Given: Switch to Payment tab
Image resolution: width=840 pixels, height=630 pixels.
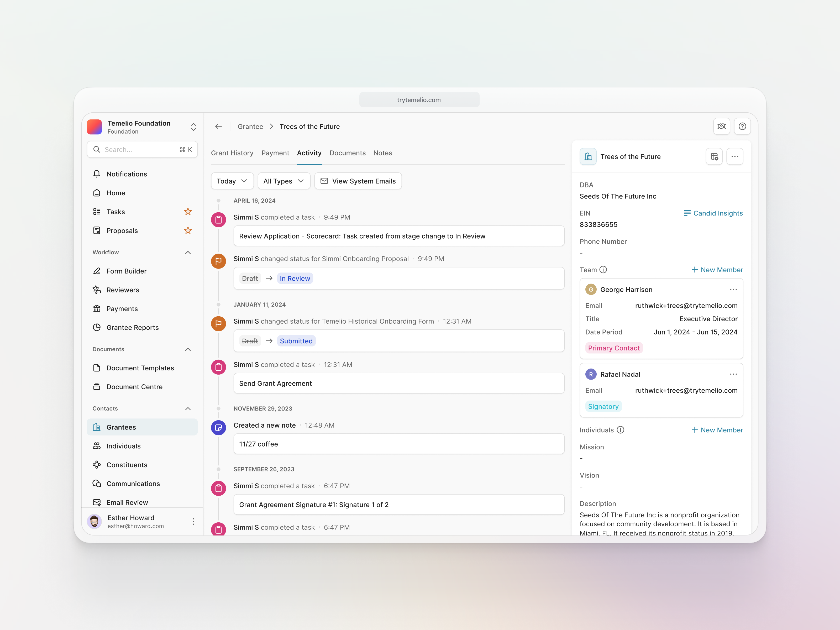Looking at the screenshot, I should point(275,153).
